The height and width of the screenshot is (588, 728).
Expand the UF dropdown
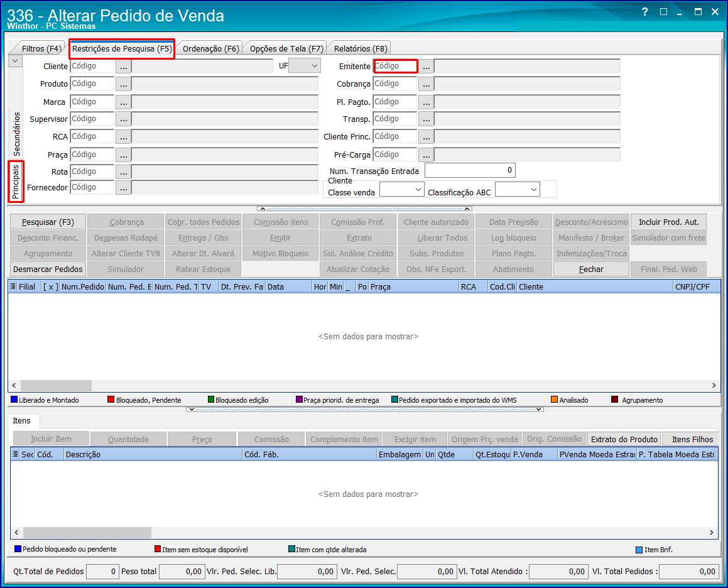[x=314, y=66]
